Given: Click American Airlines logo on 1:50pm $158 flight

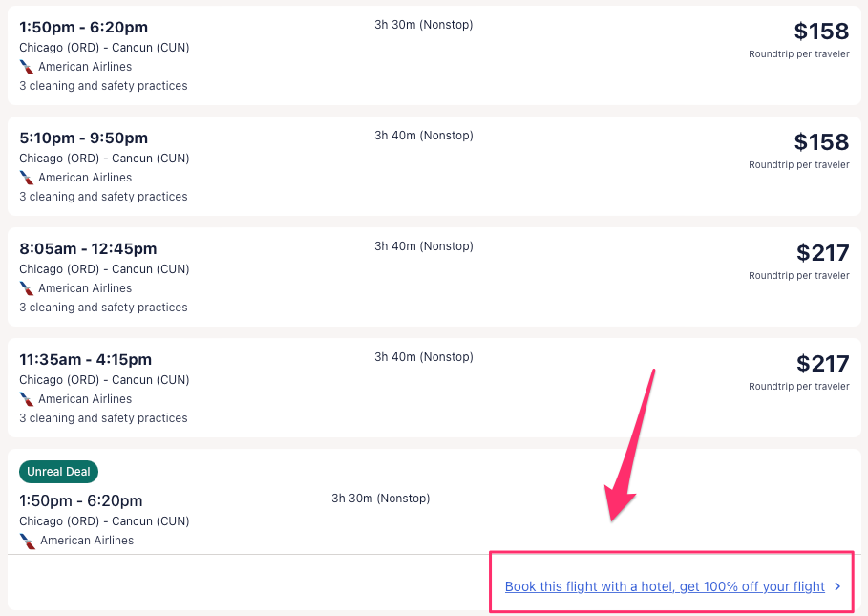Looking at the screenshot, I should click(27, 67).
